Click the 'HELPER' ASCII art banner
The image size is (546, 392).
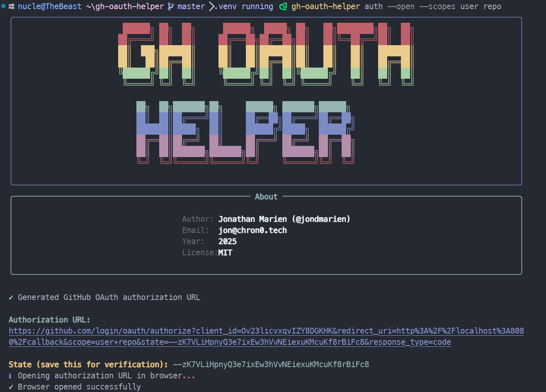[x=245, y=133]
